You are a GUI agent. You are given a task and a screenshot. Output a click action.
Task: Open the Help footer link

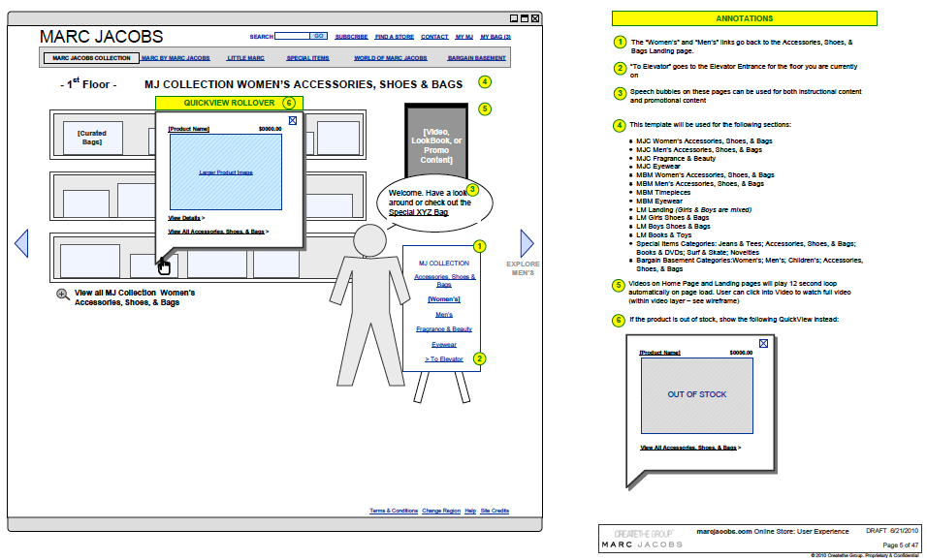click(470, 511)
